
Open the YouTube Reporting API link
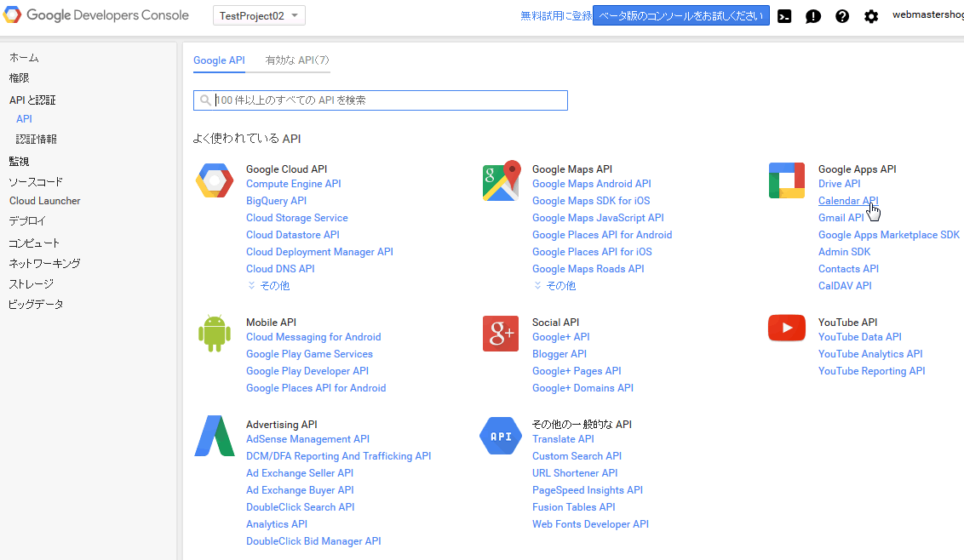[x=871, y=371]
